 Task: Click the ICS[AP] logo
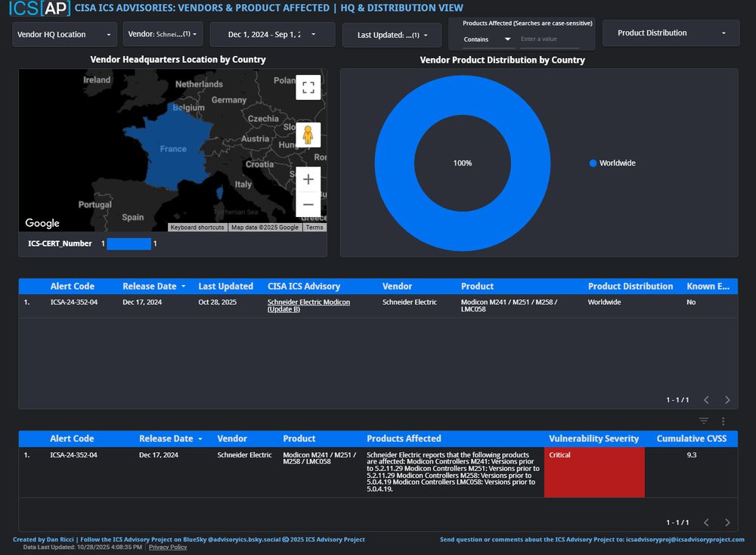point(39,8)
